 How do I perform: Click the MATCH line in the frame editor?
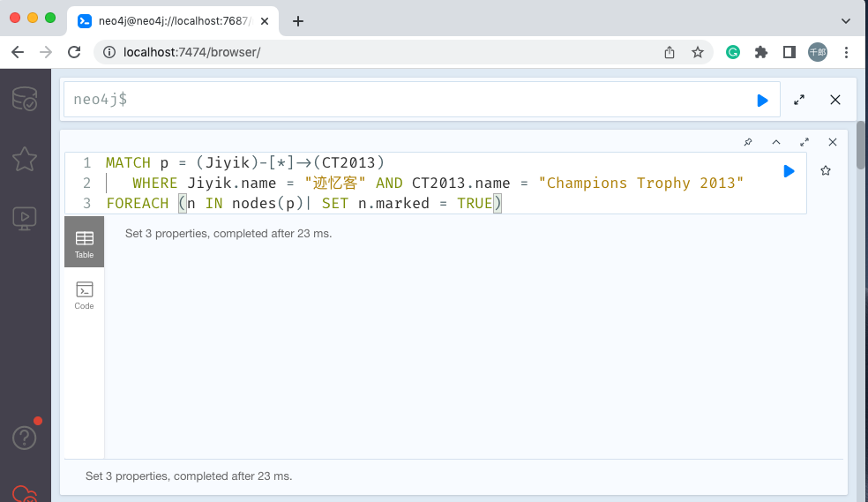(x=244, y=162)
